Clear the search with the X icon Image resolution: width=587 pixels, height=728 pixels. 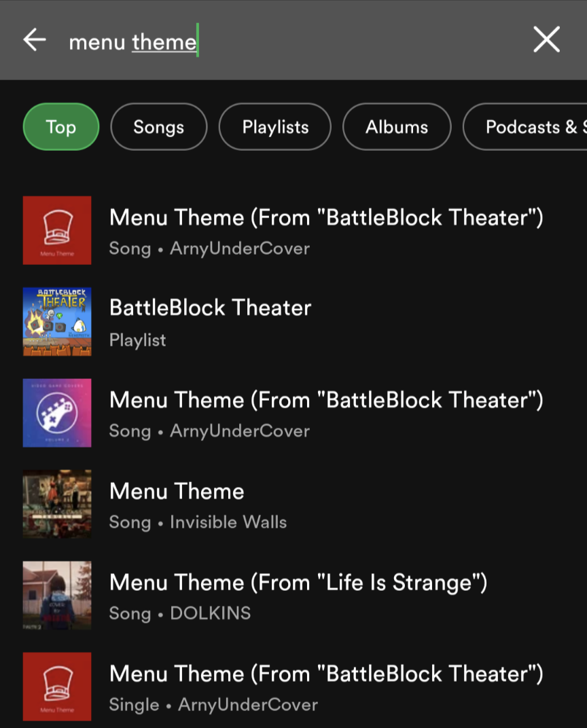click(x=547, y=39)
